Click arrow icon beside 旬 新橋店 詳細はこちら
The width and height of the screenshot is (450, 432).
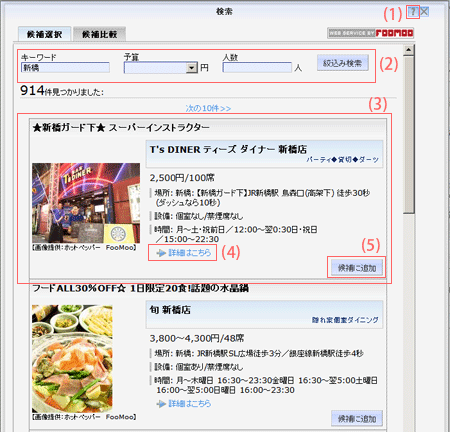coord(161,404)
